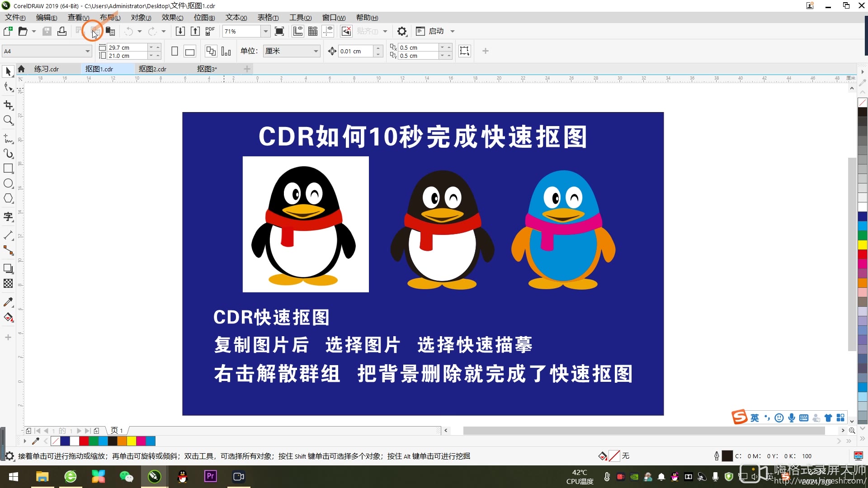Select the Drop Shadow tool

click(x=8, y=268)
